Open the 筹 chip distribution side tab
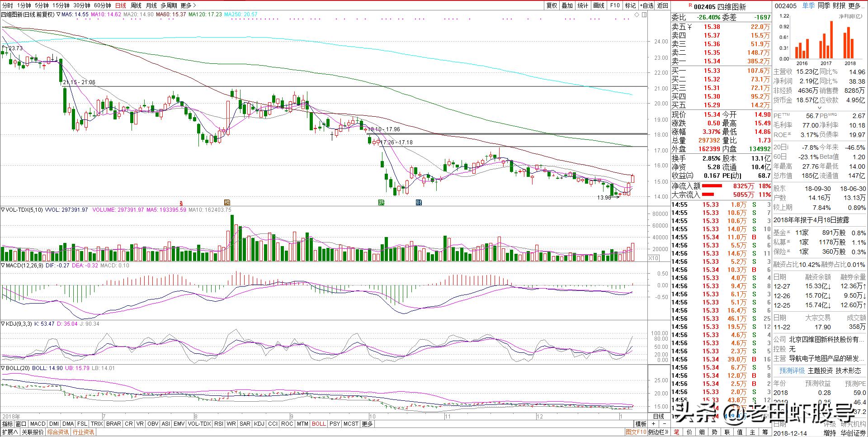This screenshot has width=868, height=437. pos(765,432)
